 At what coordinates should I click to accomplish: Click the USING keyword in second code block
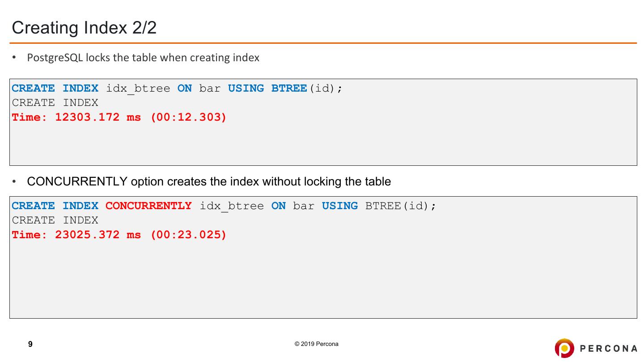click(340, 206)
